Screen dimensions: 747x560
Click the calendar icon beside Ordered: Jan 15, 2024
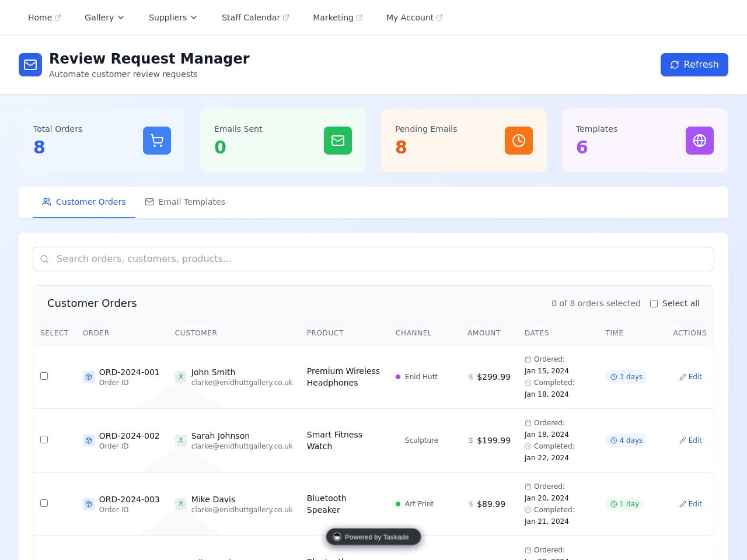528,359
